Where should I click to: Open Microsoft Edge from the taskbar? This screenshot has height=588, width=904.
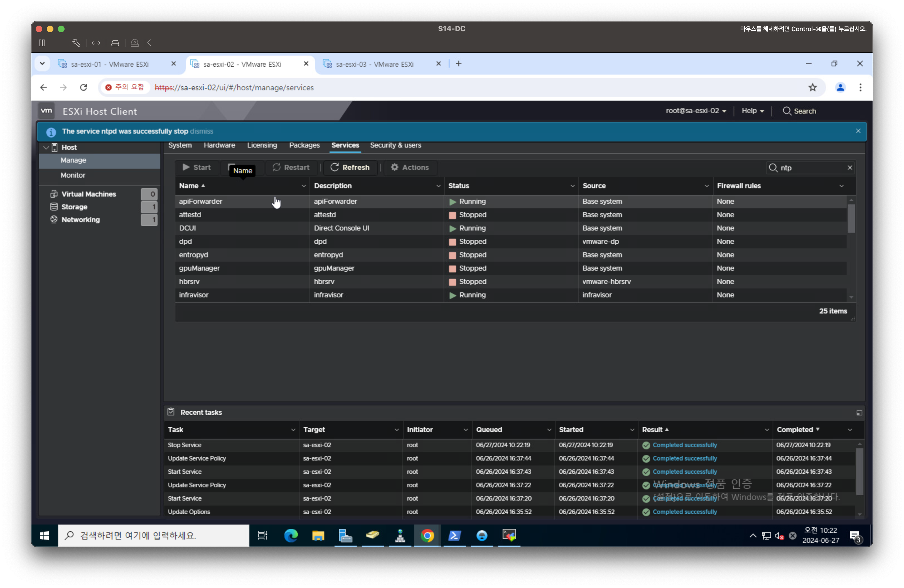pyautogui.click(x=291, y=536)
